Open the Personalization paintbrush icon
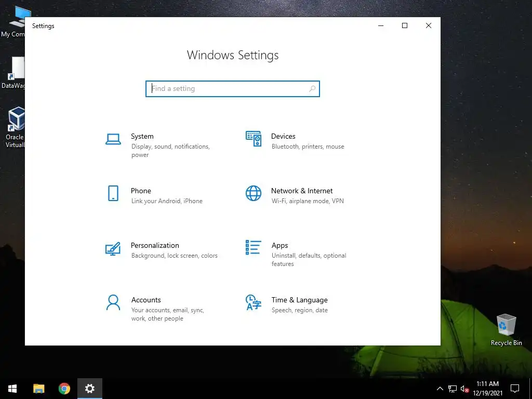The image size is (532, 399). coord(113,249)
